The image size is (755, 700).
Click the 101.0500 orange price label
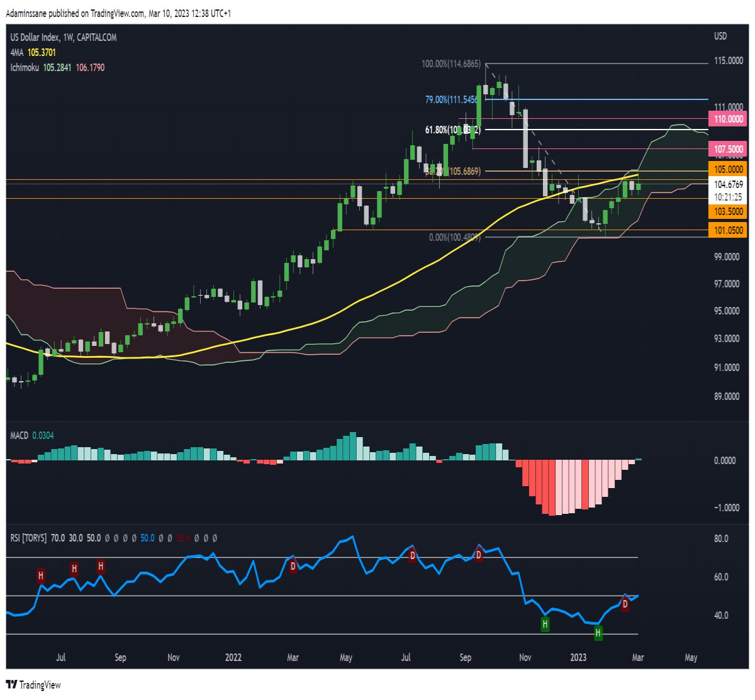click(728, 230)
